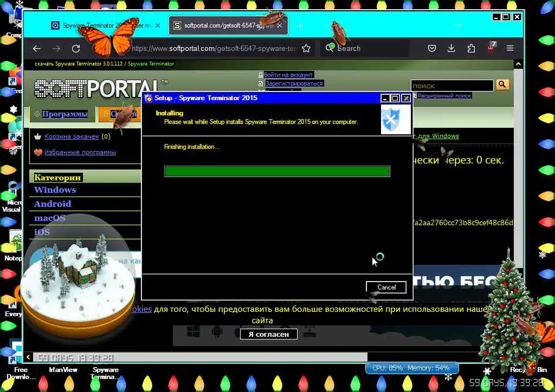Open the browser Downloads arrow
The image size is (555, 392).
pyautogui.click(x=451, y=48)
